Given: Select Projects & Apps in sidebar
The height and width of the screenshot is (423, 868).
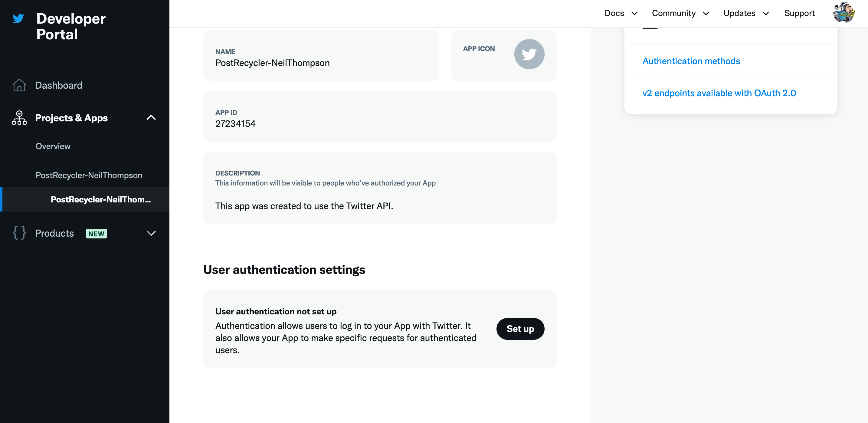Looking at the screenshot, I should coord(71,118).
